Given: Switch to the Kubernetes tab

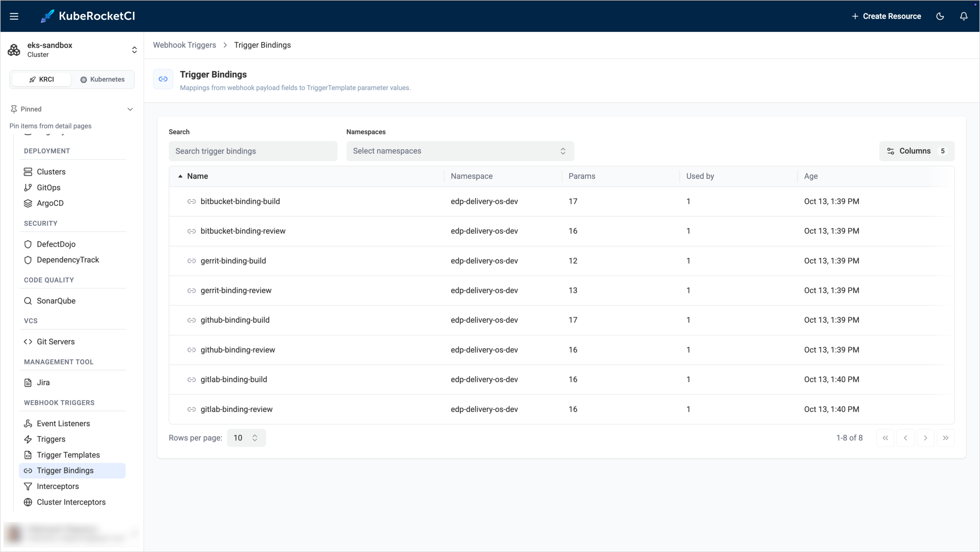Looking at the screenshot, I should 102,79.
